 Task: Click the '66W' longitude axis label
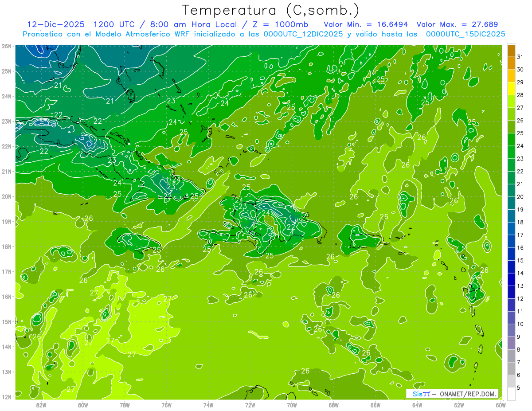click(376, 405)
